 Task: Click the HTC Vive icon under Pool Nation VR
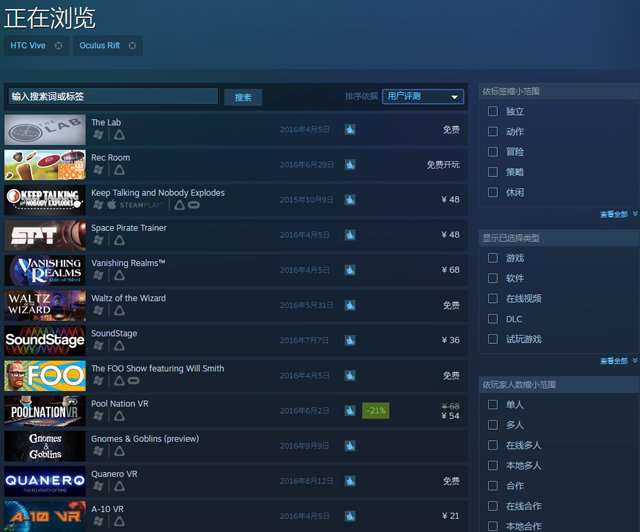119,416
